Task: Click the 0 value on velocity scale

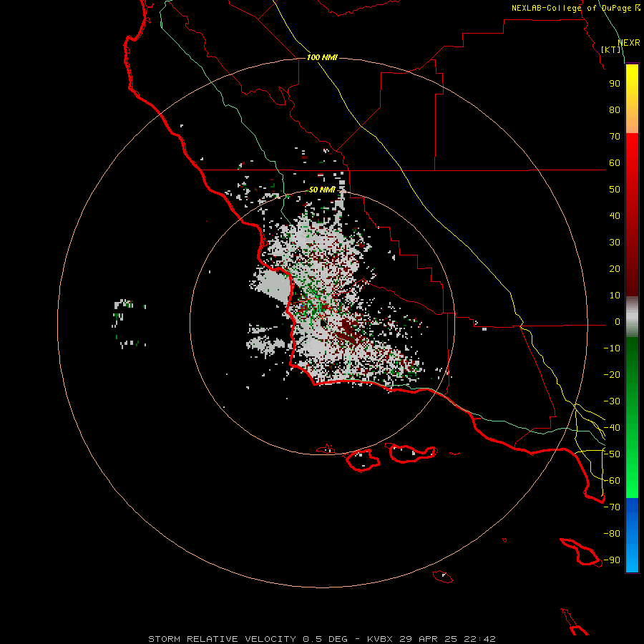Action: 618,322
